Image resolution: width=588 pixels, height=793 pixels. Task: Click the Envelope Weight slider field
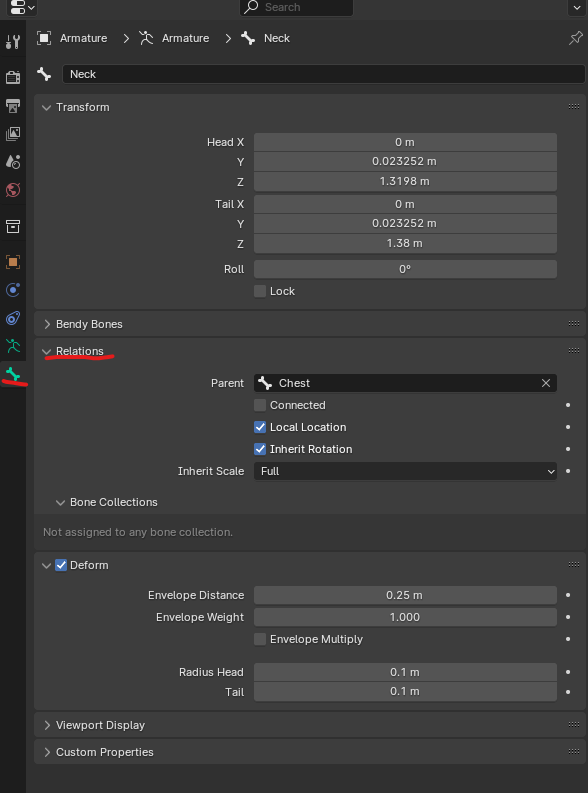click(x=405, y=617)
